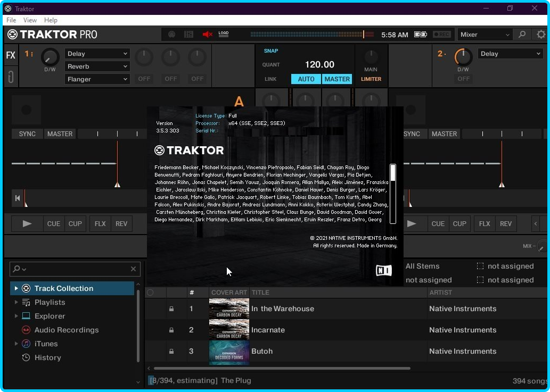The image size is (550, 392).
Task: Expand the iTunes tree node
Action: [16, 344]
